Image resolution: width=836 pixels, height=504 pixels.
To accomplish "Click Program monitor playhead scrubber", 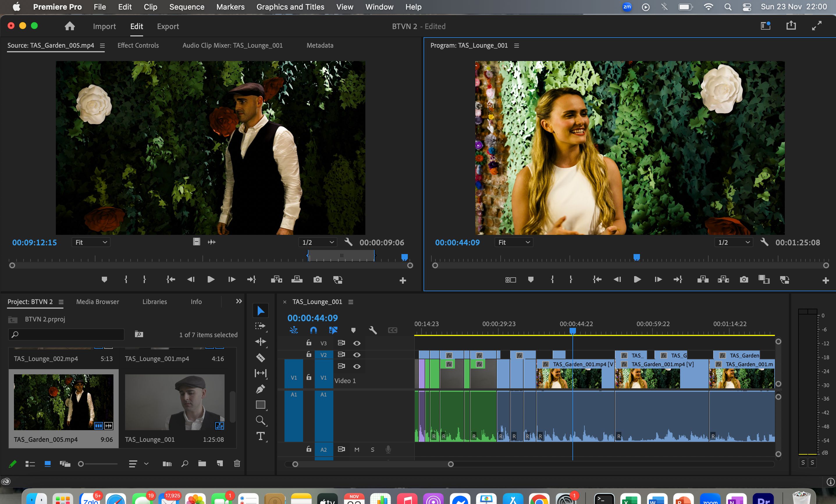I will click(636, 257).
